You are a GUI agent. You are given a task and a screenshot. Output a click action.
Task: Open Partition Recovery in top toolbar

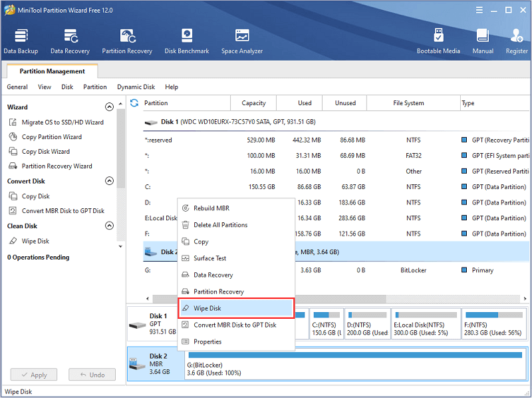point(127,41)
